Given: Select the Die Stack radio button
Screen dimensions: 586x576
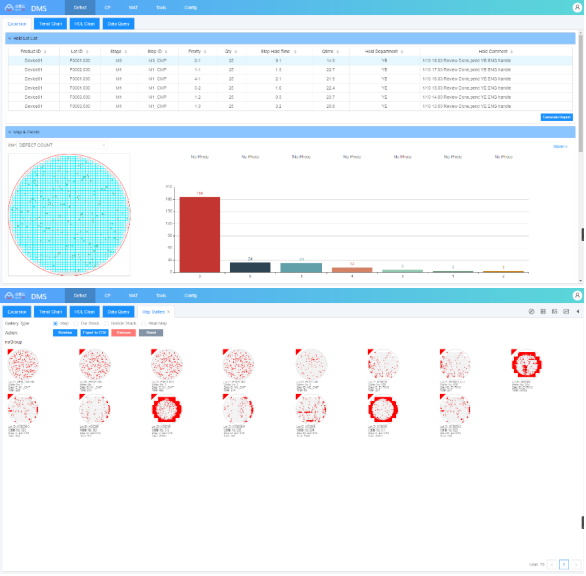Looking at the screenshot, I should (76, 324).
